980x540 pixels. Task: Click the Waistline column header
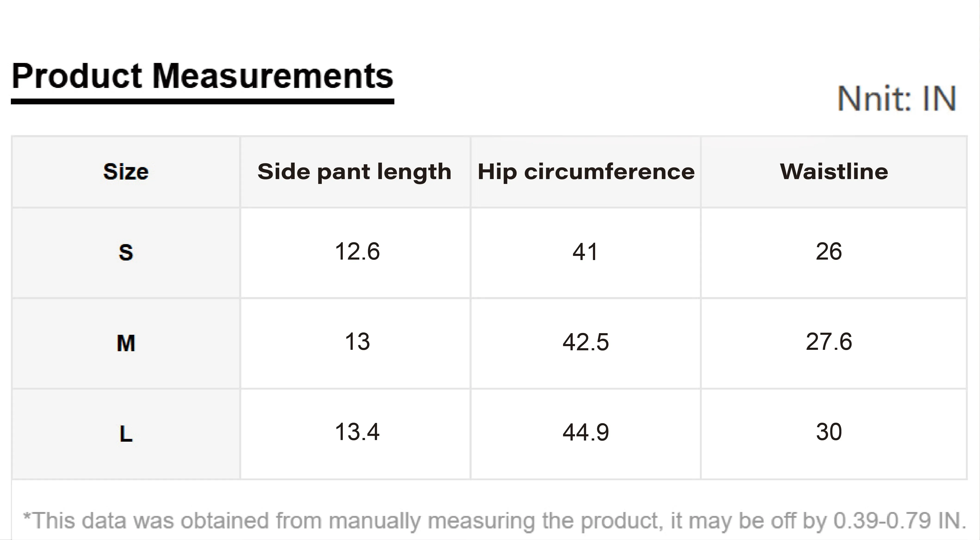(x=834, y=172)
